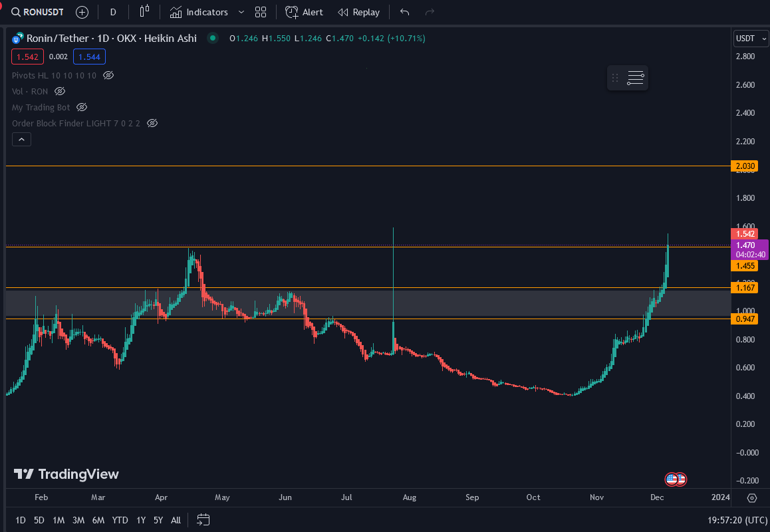Redo the chart action

tap(430, 12)
